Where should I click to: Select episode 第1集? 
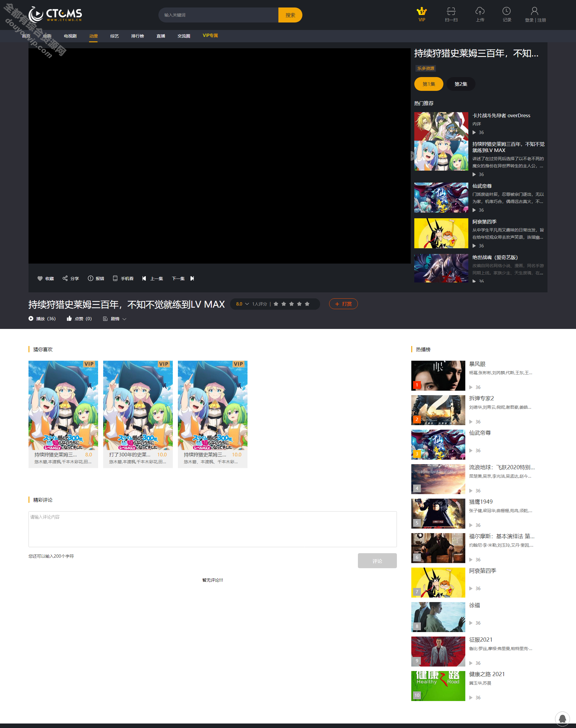click(429, 84)
